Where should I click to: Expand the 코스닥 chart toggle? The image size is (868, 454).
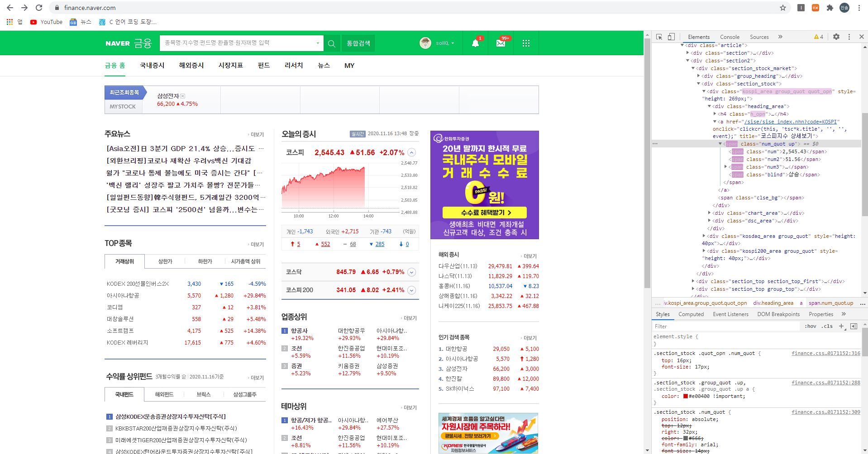(x=411, y=272)
